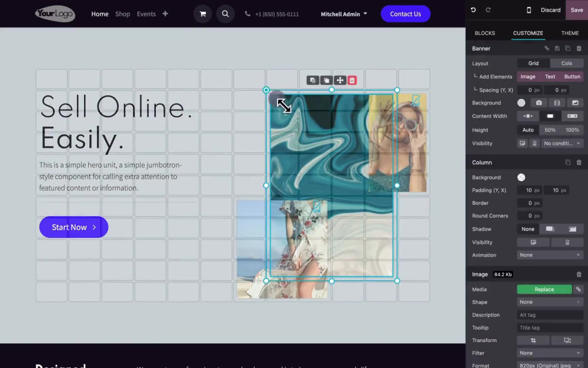Open the shopping cart icon
Screen dimensions: 588x368
click(203, 14)
